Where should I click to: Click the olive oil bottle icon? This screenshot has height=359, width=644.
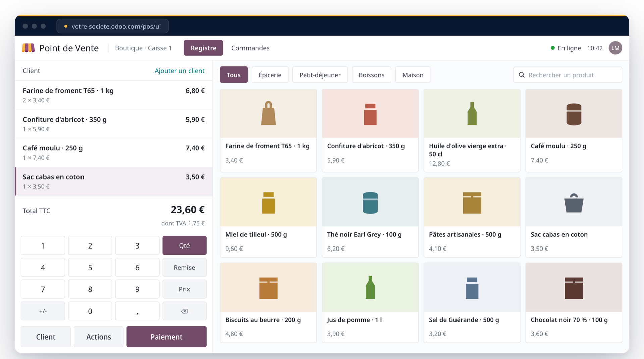(x=472, y=114)
